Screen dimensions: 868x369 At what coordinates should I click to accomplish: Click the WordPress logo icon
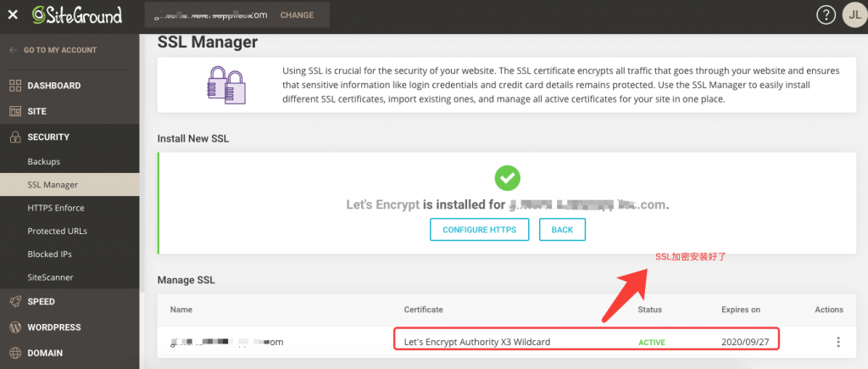click(x=15, y=327)
